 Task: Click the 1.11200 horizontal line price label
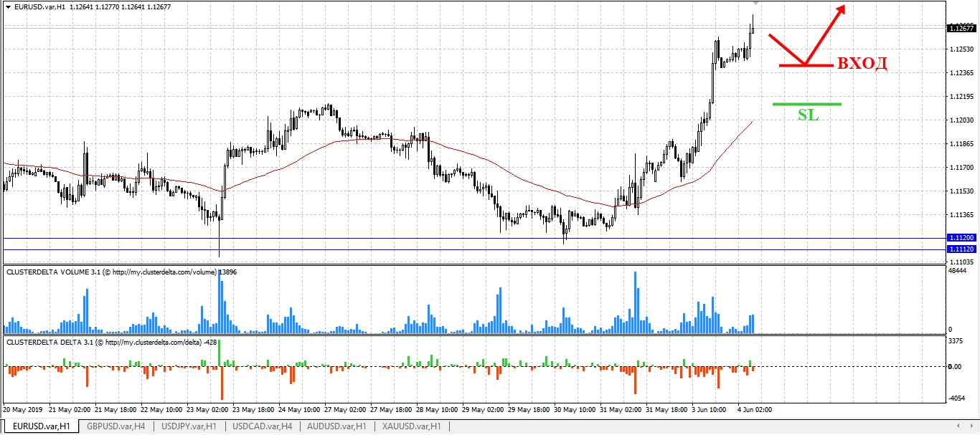tap(961, 237)
